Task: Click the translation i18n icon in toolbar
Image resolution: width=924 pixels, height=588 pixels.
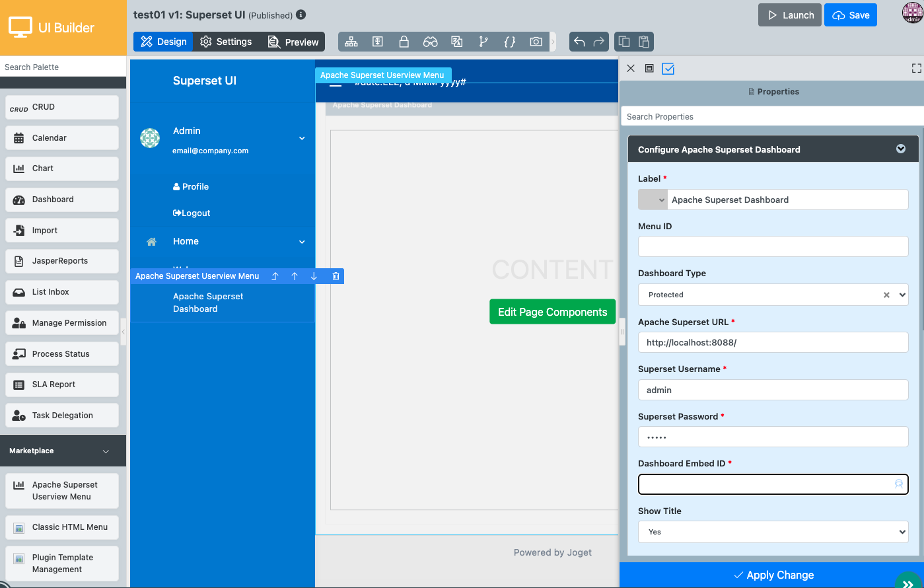Action: click(456, 42)
